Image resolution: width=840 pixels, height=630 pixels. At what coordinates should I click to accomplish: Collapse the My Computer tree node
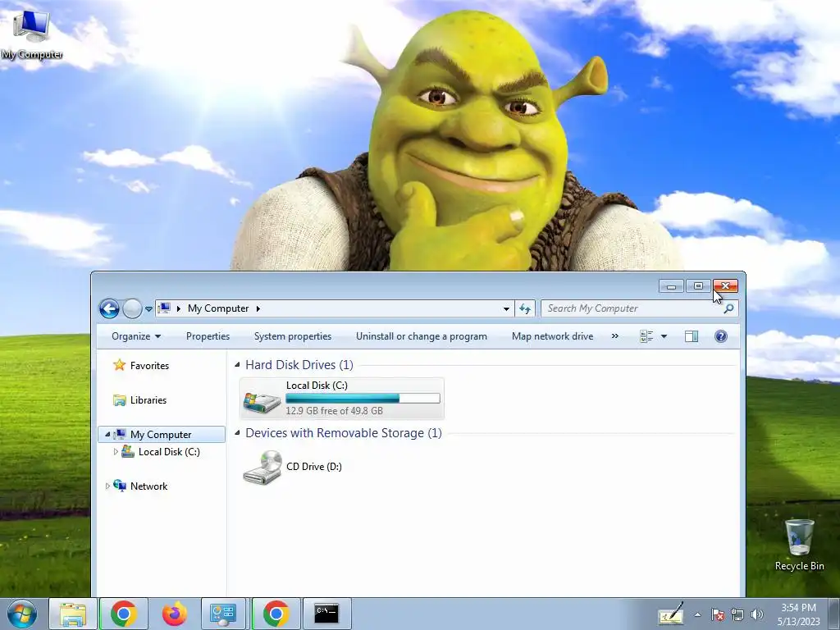point(107,435)
